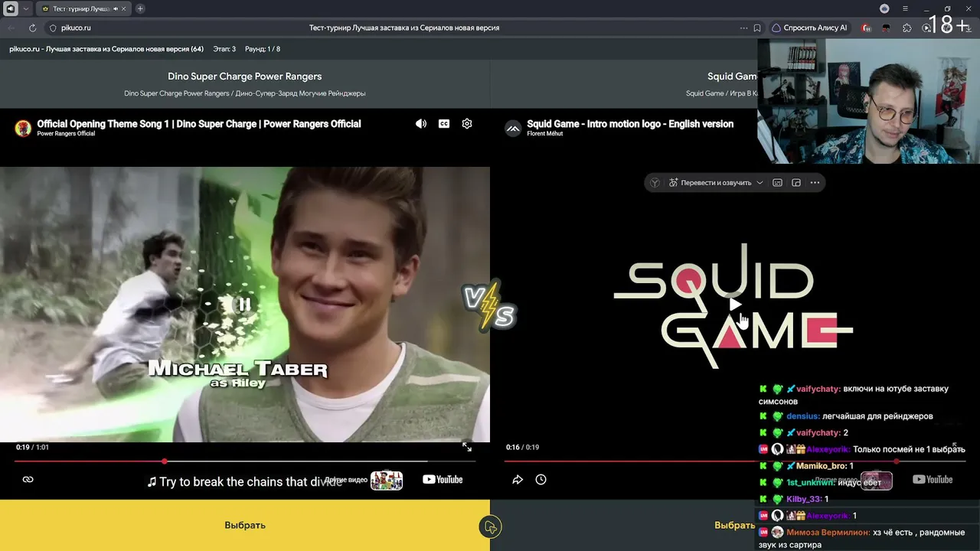
Task: Click username densius in chat
Action: pyautogui.click(x=802, y=416)
